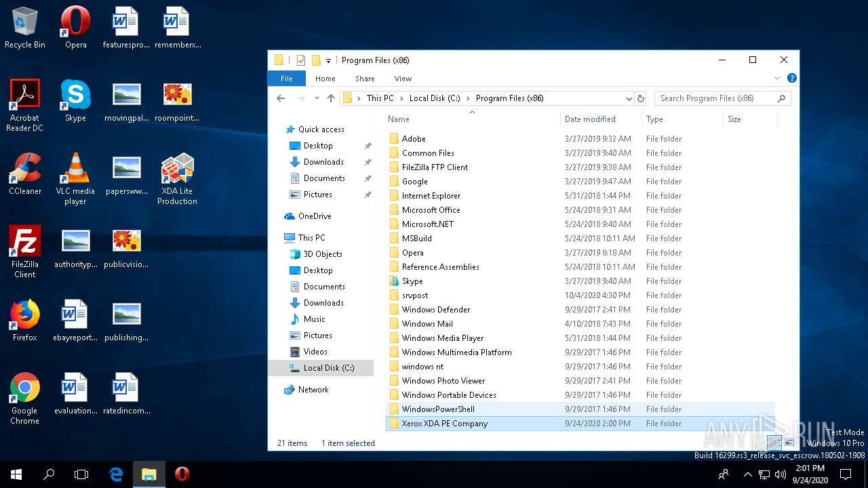Sort by the Size column header
Image resolution: width=868 pixels, height=488 pixels.
click(750, 119)
